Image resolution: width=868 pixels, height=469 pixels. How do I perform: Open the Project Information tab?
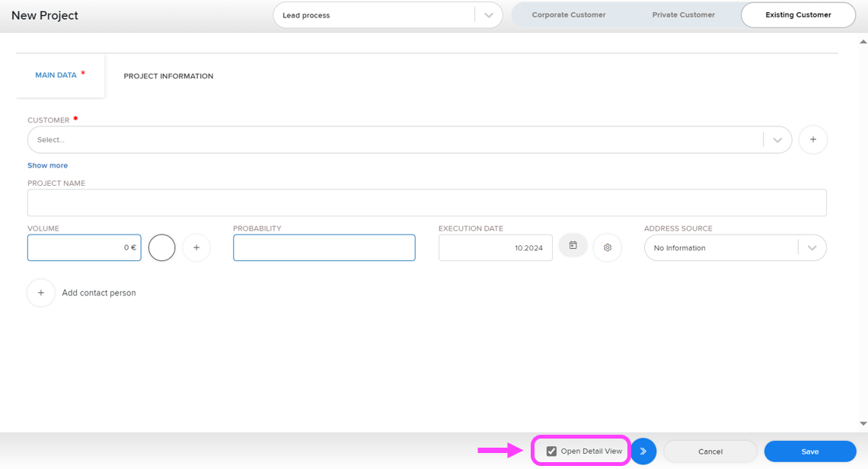[168, 76]
